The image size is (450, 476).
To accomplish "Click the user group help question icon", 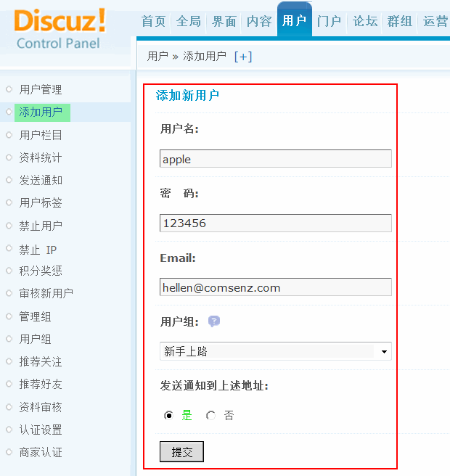I will pyautogui.click(x=214, y=321).
